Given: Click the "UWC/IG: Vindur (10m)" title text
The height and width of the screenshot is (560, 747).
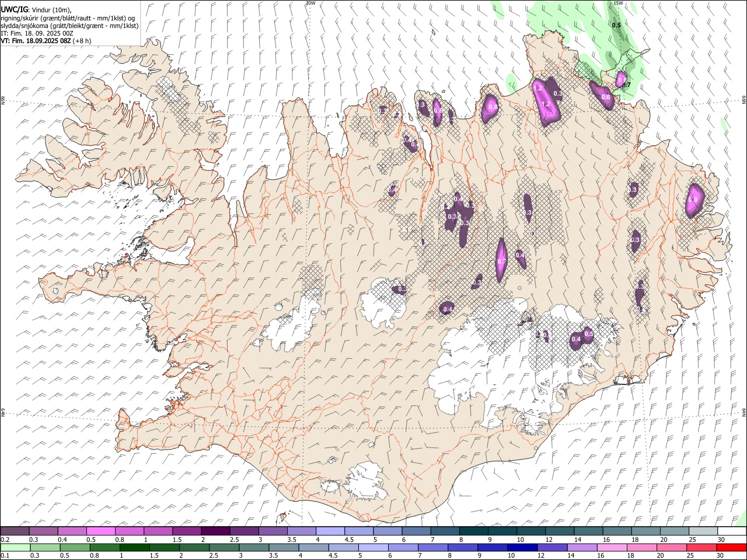Looking at the screenshot, I should tap(36, 10).
